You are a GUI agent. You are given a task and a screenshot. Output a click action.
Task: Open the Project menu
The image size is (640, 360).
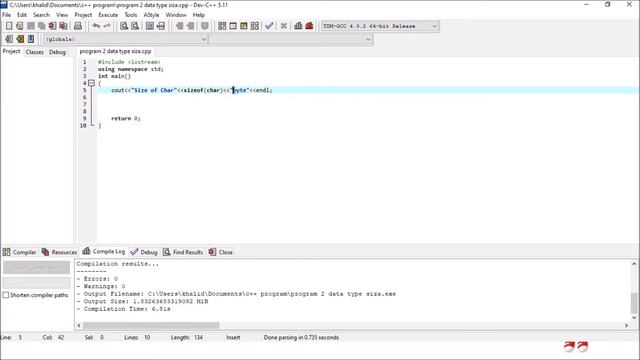pyautogui.click(x=83, y=15)
